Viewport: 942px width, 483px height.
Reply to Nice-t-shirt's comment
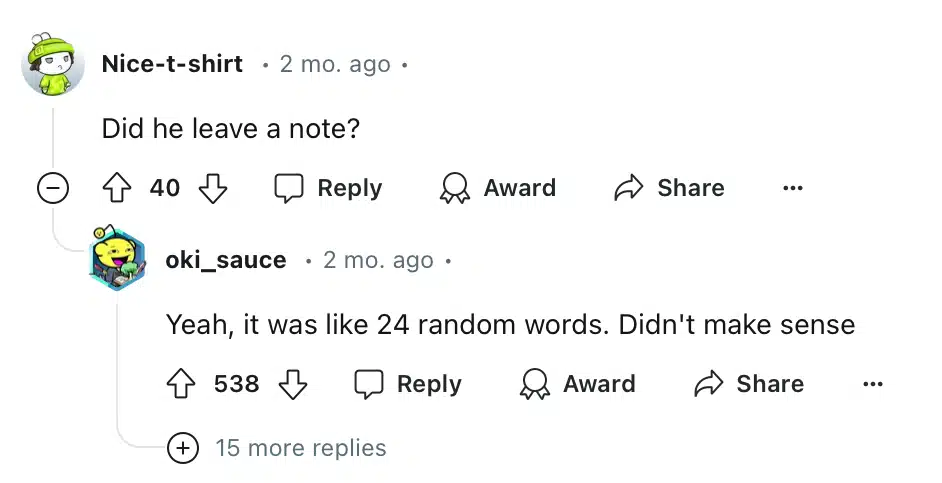pyautogui.click(x=327, y=188)
